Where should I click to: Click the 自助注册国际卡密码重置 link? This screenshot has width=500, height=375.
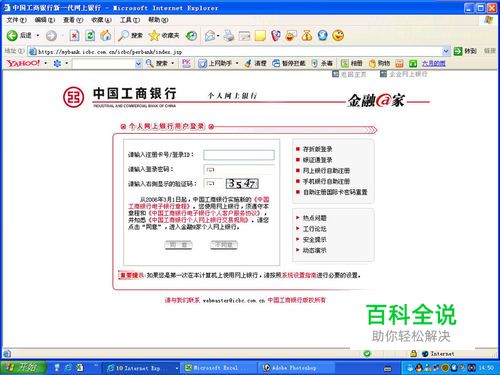(x=335, y=192)
